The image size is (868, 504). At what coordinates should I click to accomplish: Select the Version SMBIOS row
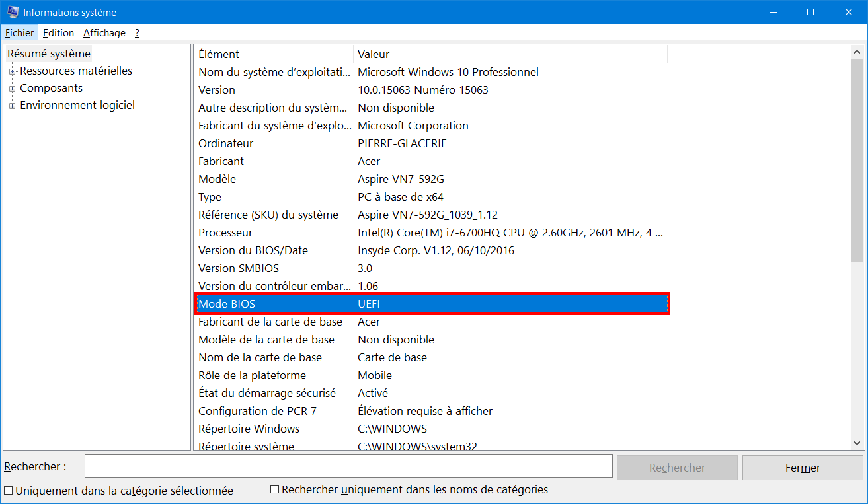pos(431,268)
